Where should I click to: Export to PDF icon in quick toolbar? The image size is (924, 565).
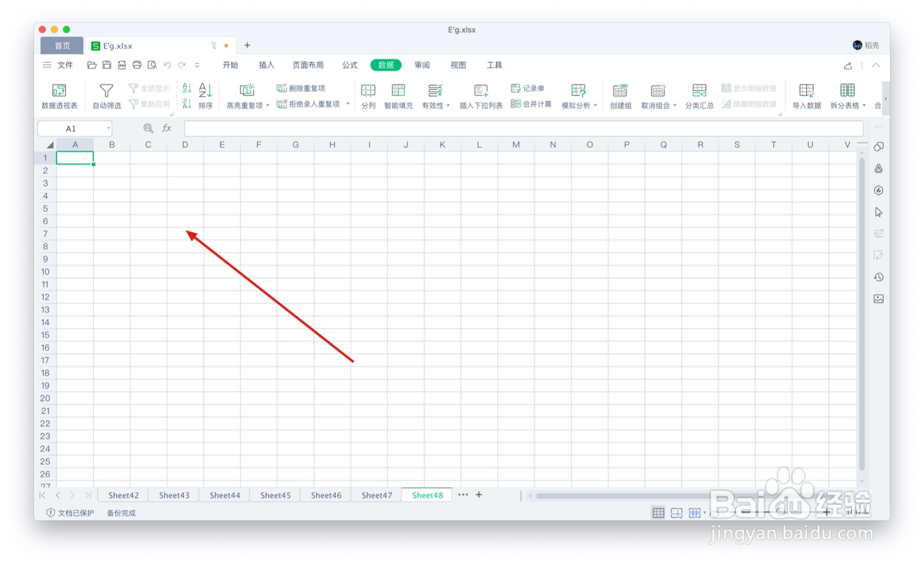click(122, 65)
